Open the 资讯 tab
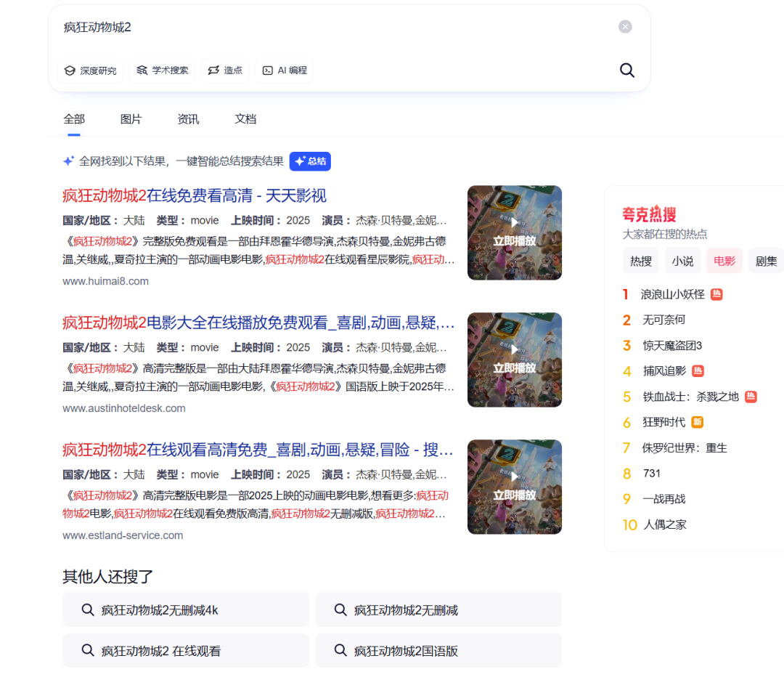This screenshot has height=677, width=784. pos(187,118)
